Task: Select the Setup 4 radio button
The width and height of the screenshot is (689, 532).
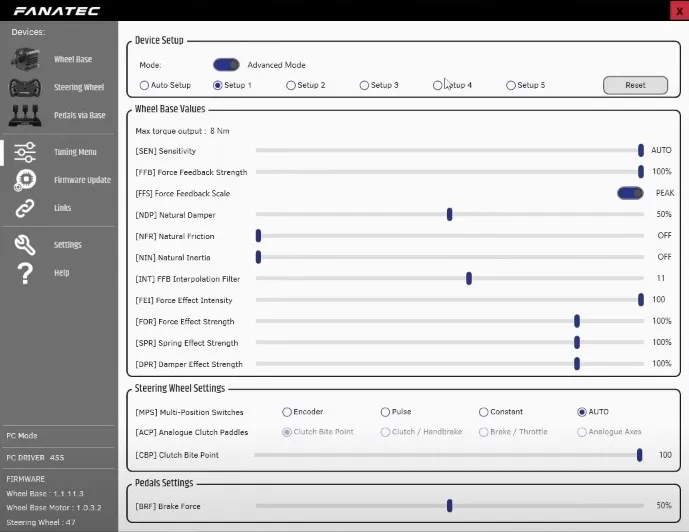Action: [x=437, y=85]
